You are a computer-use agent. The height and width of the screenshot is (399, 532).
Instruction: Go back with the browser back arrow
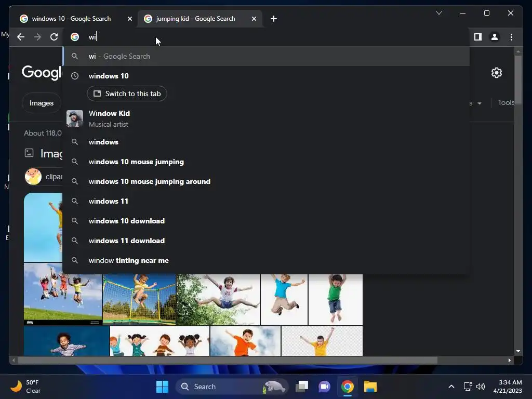point(21,37)
